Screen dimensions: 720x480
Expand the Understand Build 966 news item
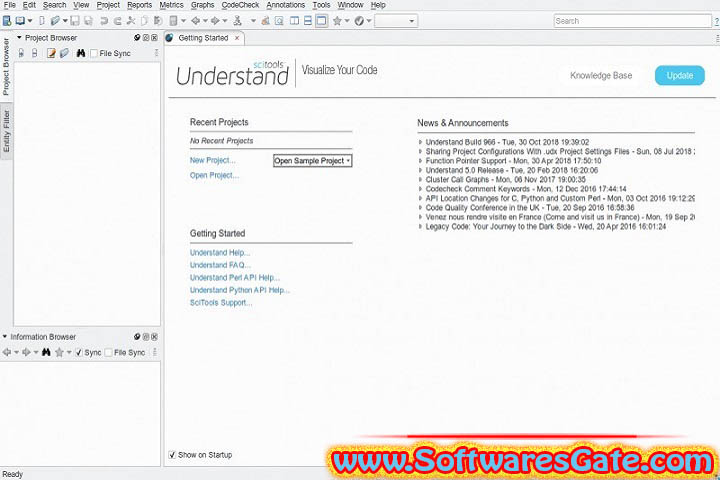click(x=420, y=142)
